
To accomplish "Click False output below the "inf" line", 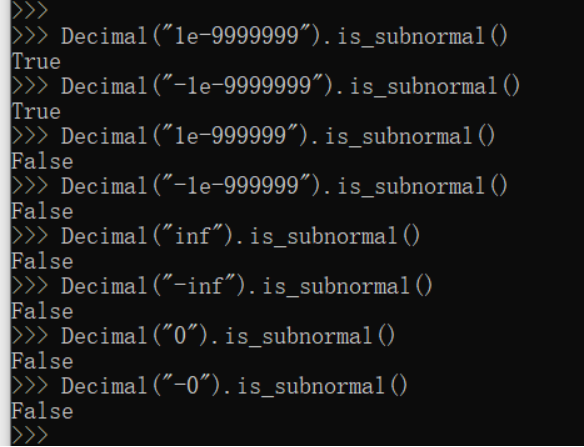I will (x=42, y=262).
